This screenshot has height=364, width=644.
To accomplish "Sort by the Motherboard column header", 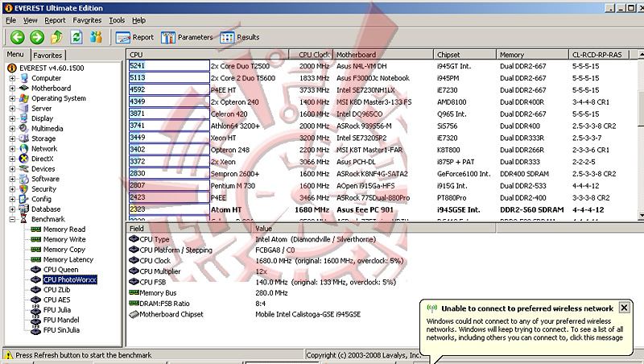I will (x=383, y=55).
